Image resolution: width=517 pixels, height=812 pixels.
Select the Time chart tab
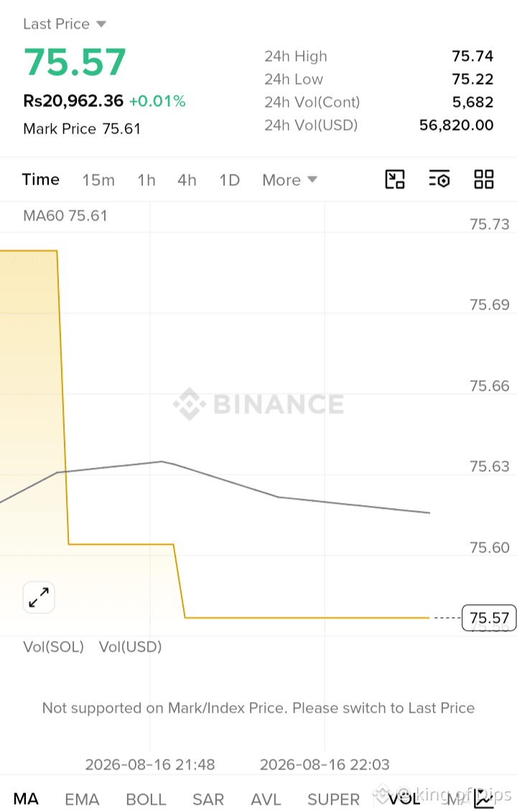[x=40, y=180]
